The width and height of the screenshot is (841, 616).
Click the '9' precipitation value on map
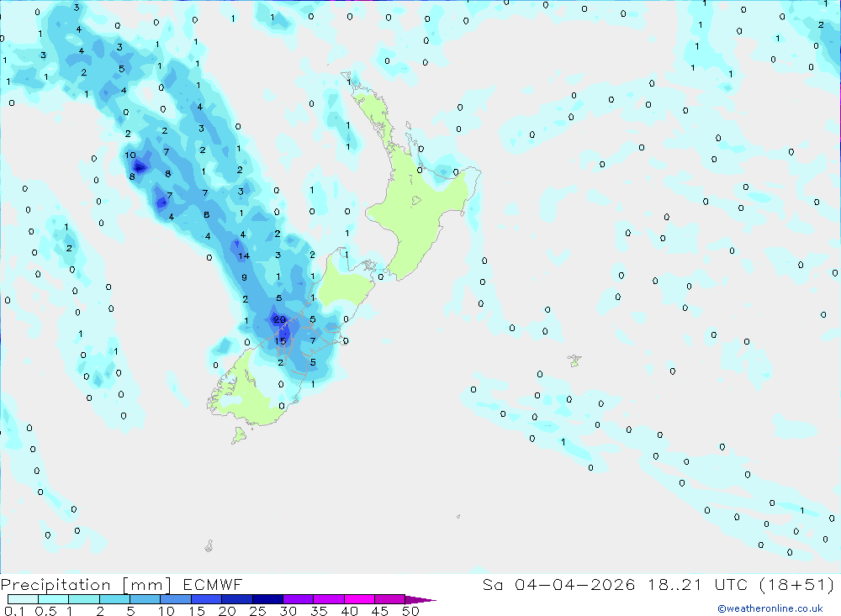click(245, 277)
